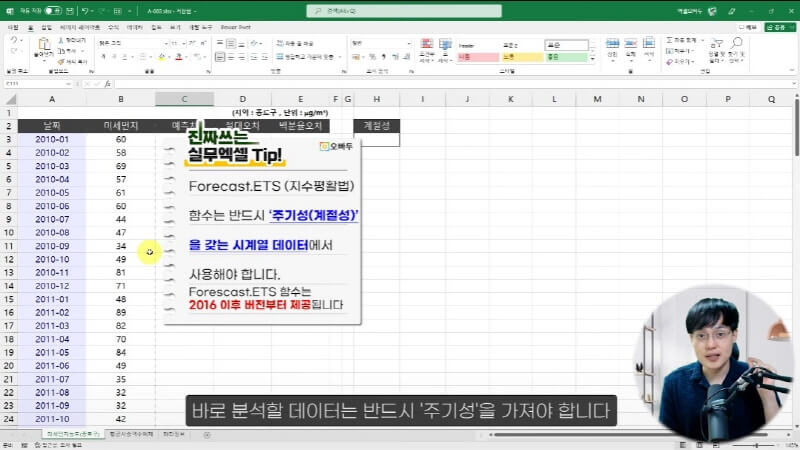The width and height of the screenshot is (800, 450).
Task: Select the pink Bad cell style
Action: pos(478,57)
